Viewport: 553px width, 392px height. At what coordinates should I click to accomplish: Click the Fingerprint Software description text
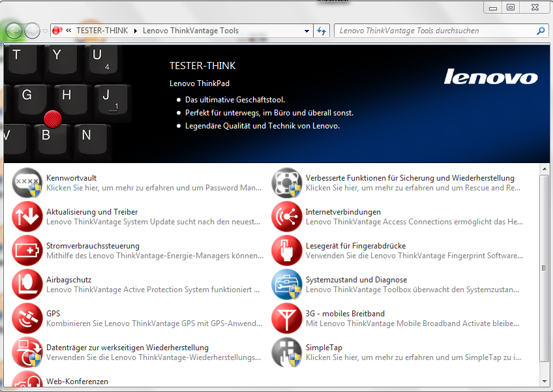point(414,256)
